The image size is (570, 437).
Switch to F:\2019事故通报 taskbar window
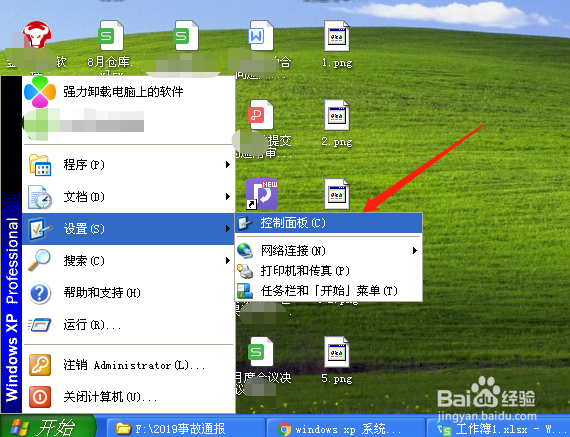[x=185, y=428]
